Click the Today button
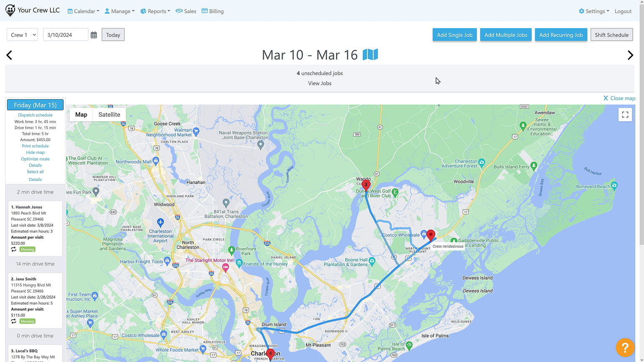Screen dimensions: 644x362 coord(113,35)
